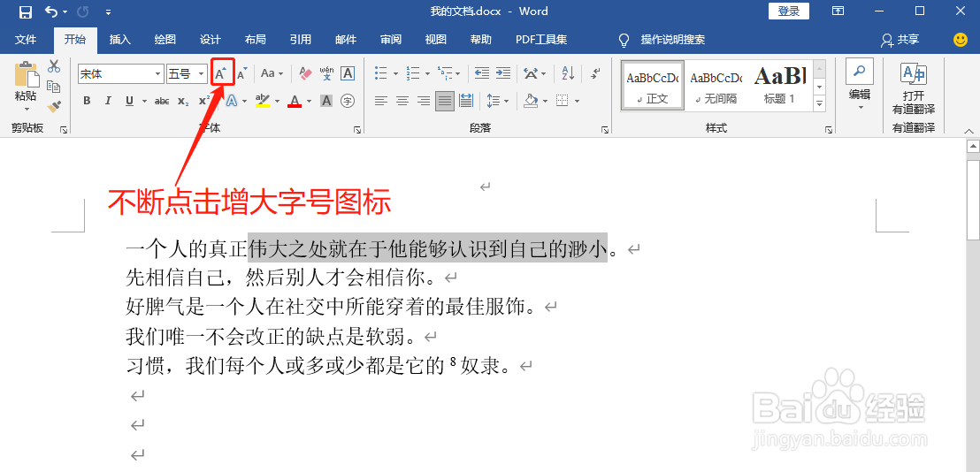Switch to the 布局 Layout tab
The height and width of the screenshot is (472, 980).
255,40
